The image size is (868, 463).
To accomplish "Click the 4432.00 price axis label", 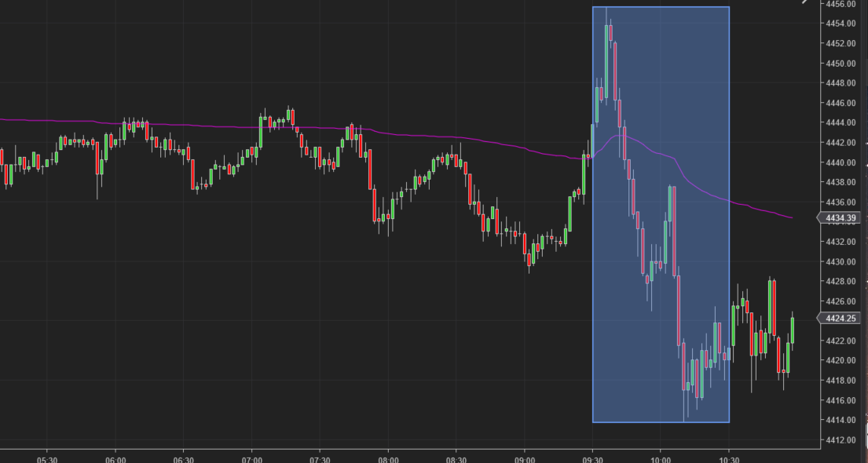I will (x=841, y=241).
